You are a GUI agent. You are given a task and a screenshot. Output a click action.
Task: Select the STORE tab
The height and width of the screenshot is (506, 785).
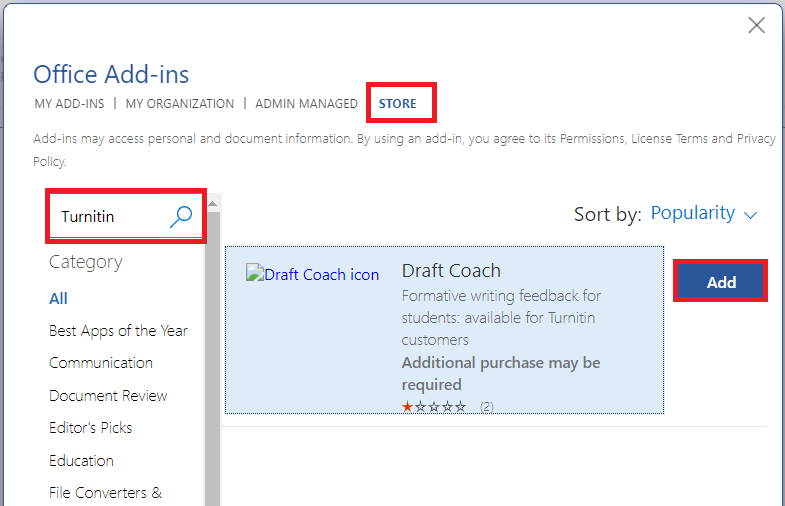tap(398, 104)
